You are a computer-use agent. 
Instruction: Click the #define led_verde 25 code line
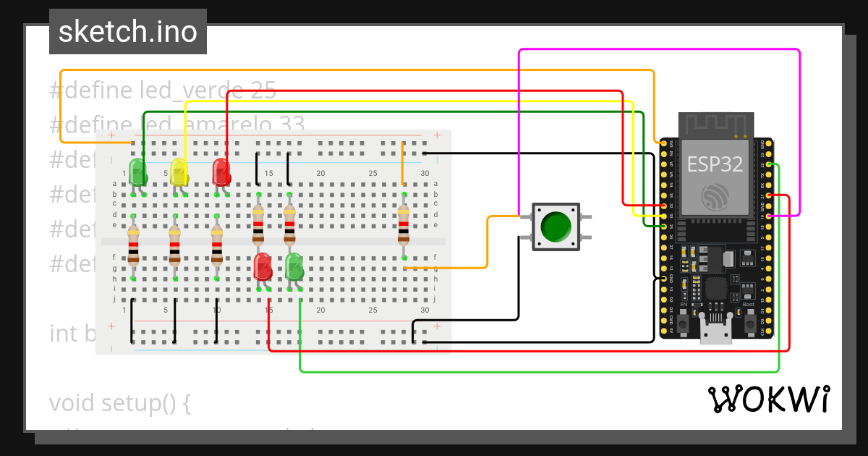[161, 89]
